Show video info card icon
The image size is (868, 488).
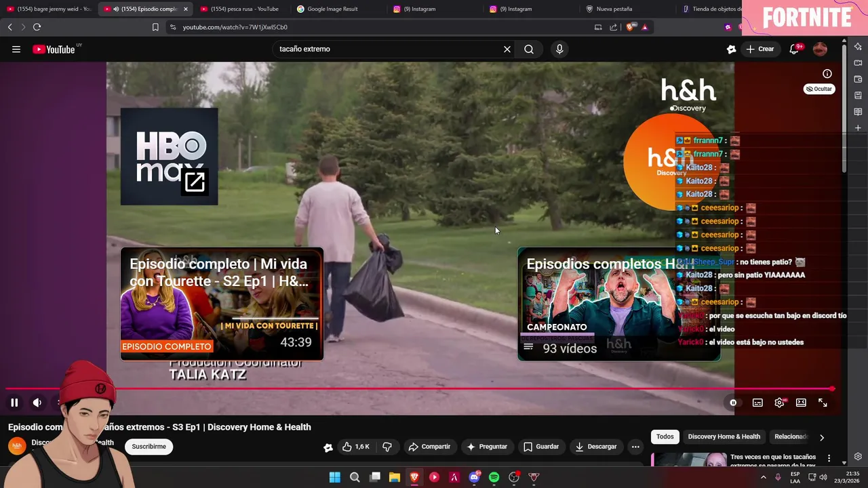827,74
